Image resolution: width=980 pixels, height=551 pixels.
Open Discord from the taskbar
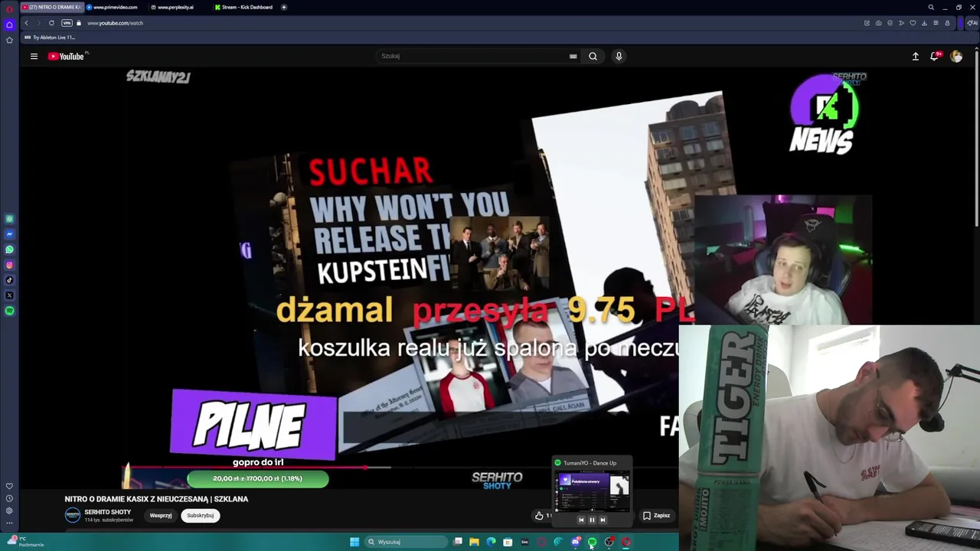point(575,542)
